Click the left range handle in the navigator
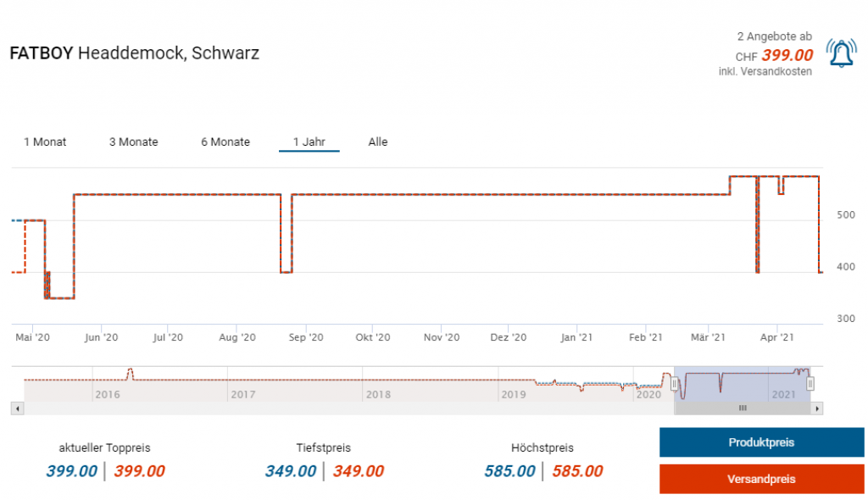Image resolution: width=868 pixels, height=500 pixels. pyautogui.click(x=675, y=384)
